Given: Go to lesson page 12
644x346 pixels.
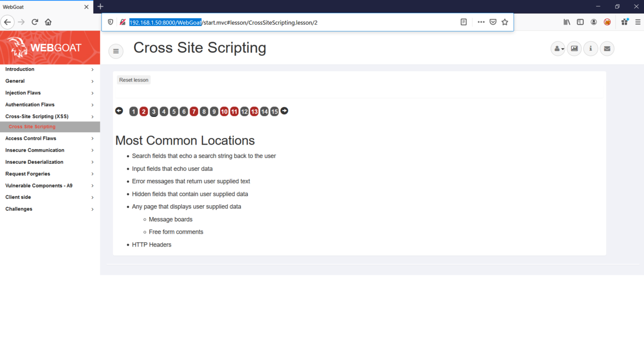Looking at the screenshot, I should pyautogui.click(x=244, y=112).
